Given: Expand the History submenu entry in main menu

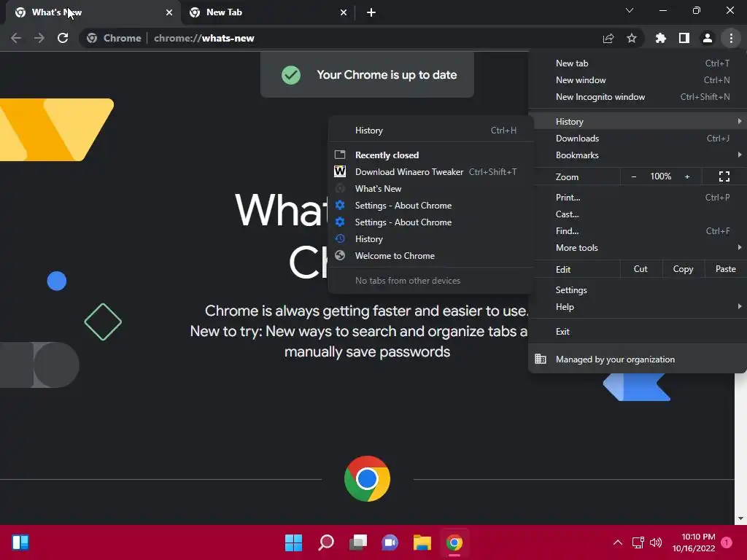Looking at the screenshot, I should click(x=638, y=122).
